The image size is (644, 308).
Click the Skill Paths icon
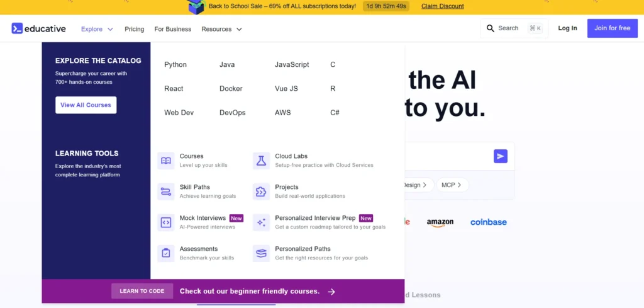(166, 191)
